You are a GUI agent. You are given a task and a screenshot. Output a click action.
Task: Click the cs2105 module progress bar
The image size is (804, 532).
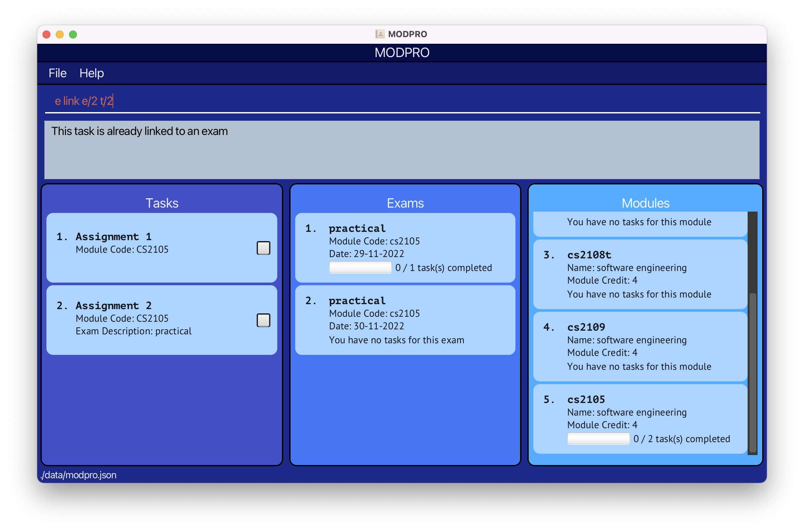(x=598, y=439)
